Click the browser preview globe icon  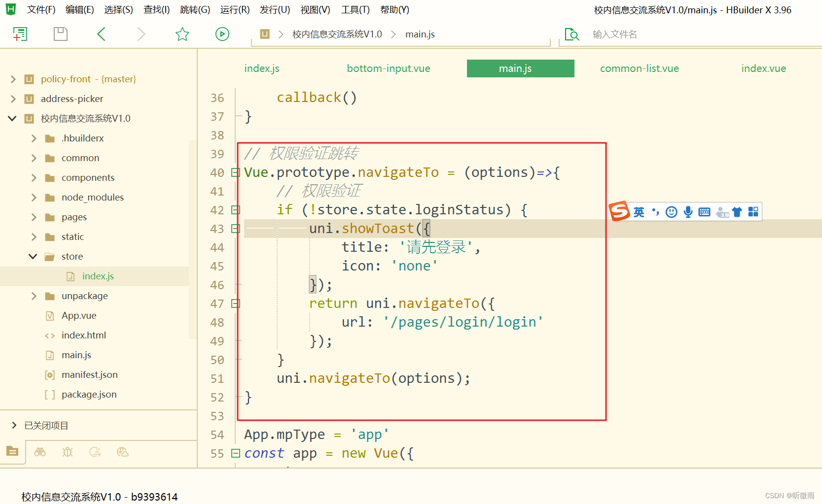click(x=123, y=452)
